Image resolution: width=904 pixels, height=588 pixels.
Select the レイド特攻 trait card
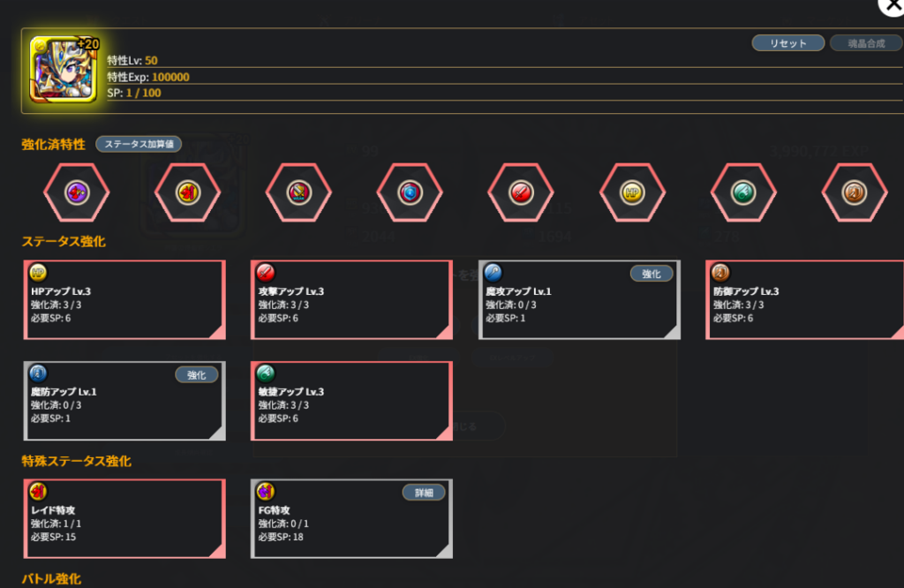pyautogui.click(x=124, y=518)
